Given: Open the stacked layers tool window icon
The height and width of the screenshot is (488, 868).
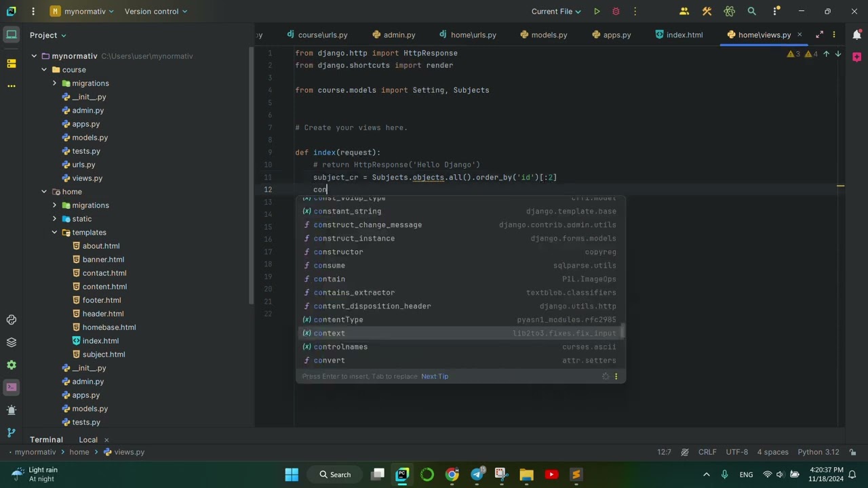Looking at the screenshot, I should tap(12, 342).
